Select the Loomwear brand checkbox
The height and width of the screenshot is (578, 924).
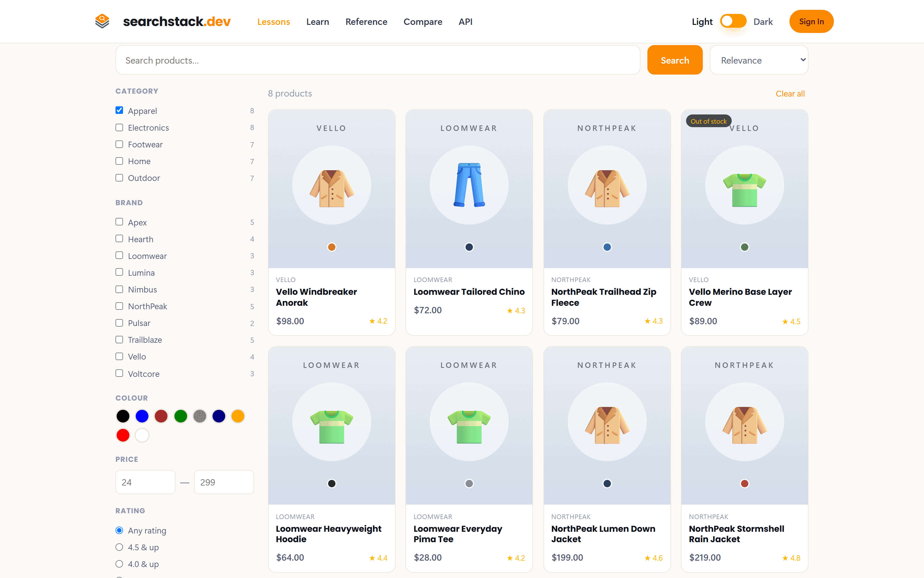point(119,255)
